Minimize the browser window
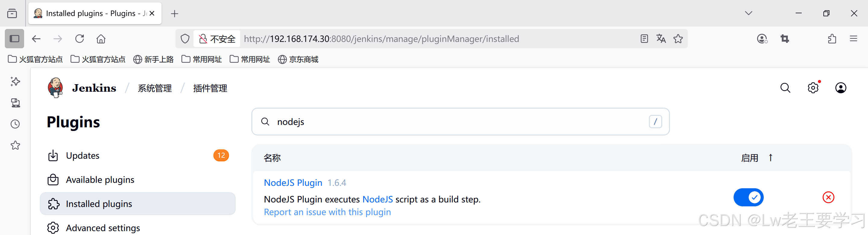Viewport: 868px width, 235px height. click(x=798, y=13)
